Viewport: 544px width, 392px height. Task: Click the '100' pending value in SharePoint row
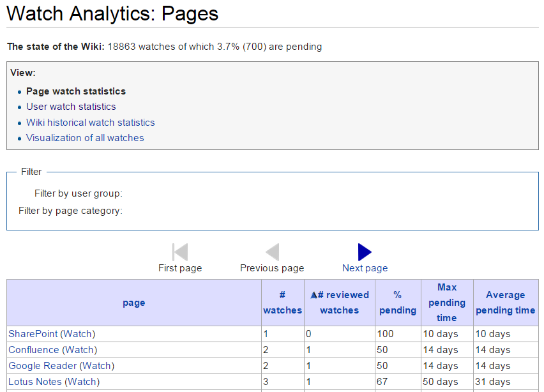pos(385,334)
